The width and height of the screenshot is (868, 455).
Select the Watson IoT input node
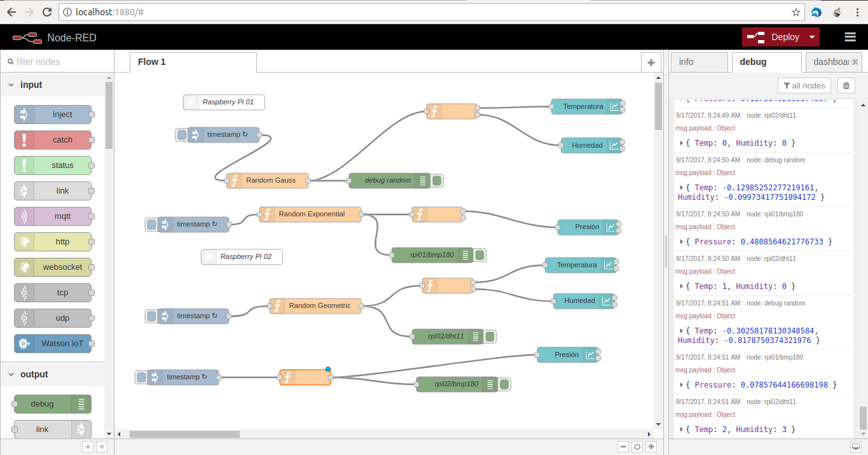[x=53, y=344]
